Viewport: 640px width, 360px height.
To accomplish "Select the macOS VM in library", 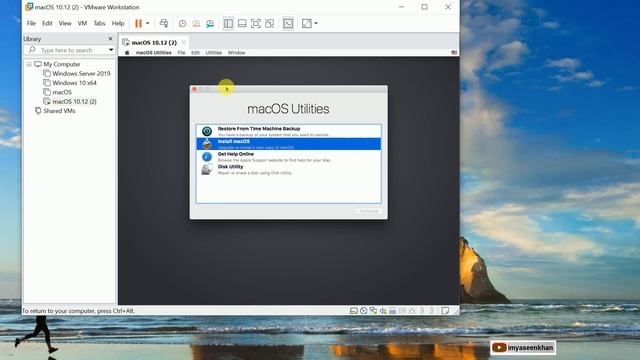I will pyautogui.click(x=62, y=92).
